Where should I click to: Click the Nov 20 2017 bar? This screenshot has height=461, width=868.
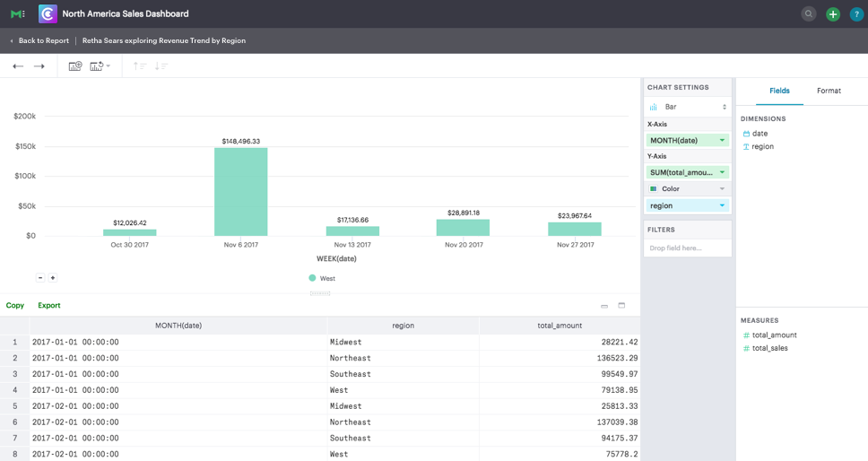[x=463, y=228]
